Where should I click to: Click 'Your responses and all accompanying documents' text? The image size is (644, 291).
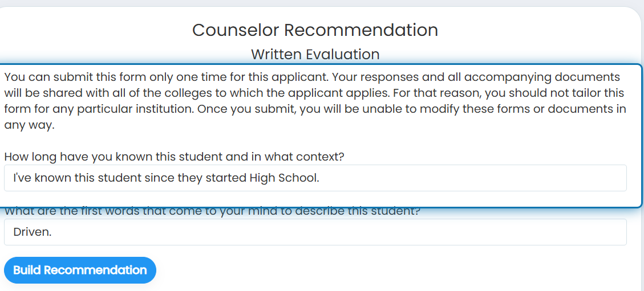click(x=477, y=77)
